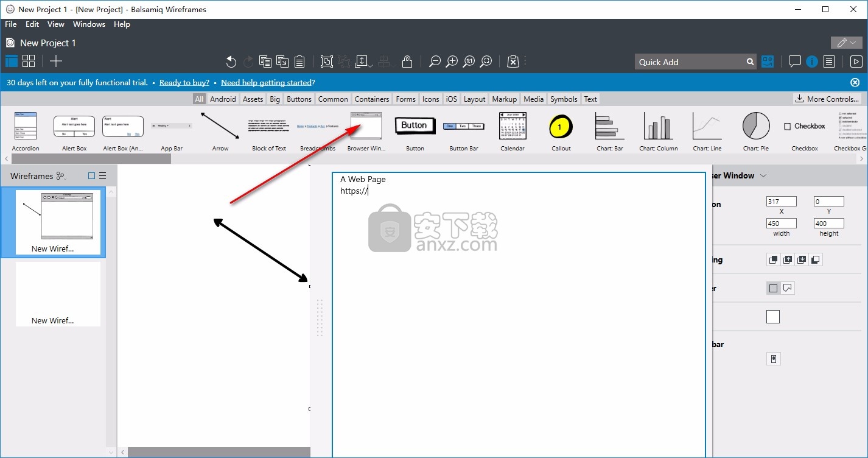Pick the yellow Callout control
Screen dimensions: 868x458
(561, 130)
